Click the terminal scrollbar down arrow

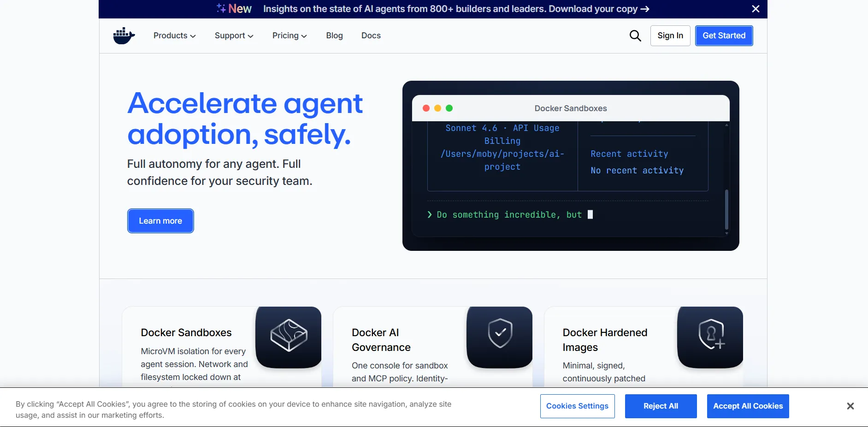[726, 233]
